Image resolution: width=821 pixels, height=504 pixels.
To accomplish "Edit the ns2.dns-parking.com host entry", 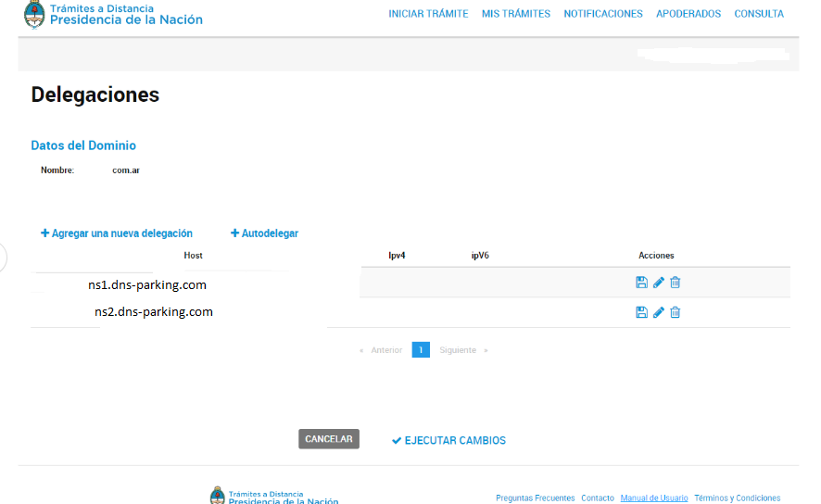I will [659, 312].
